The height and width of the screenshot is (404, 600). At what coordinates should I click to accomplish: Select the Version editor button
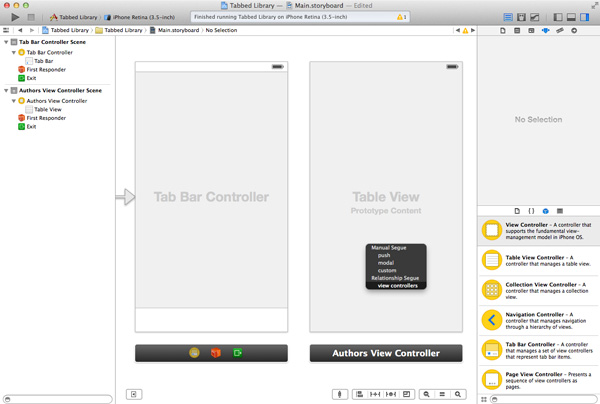click(x=535, y=17)
